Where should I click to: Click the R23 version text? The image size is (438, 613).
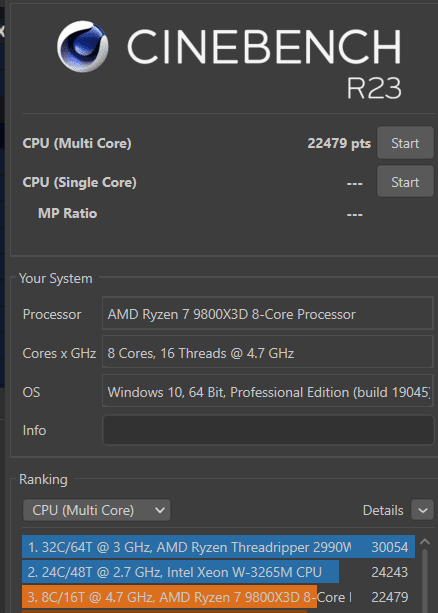coord(374,88)
